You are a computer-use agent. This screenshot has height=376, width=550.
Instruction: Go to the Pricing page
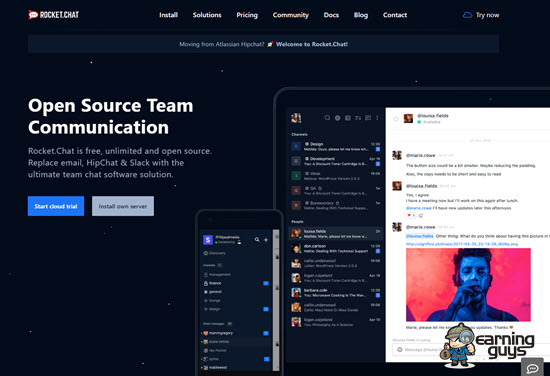coord(247,15)
